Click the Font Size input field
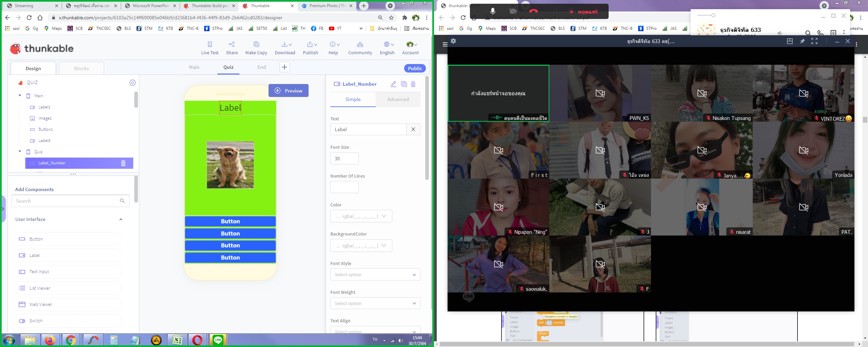The image size is (868, 347). (x=344, y=158)
